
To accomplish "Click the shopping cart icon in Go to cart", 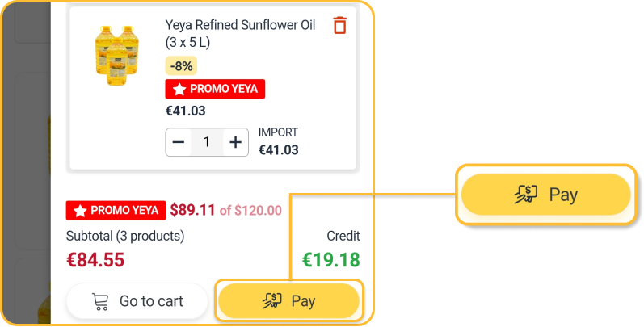I will tap(101, 301).
